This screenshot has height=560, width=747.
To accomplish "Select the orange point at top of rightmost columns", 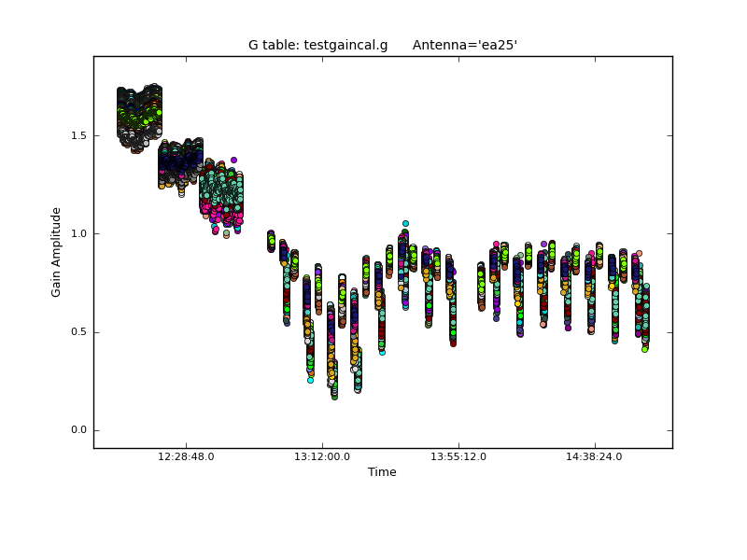I will coord(639,253).
